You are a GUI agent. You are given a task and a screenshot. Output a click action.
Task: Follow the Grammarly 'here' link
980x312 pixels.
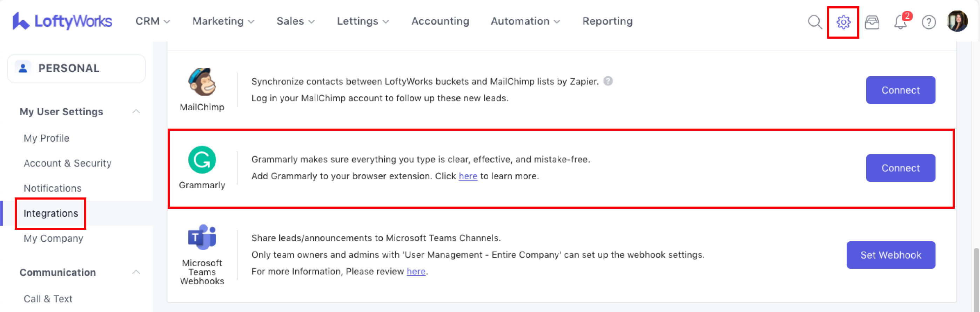click(468, 176)
